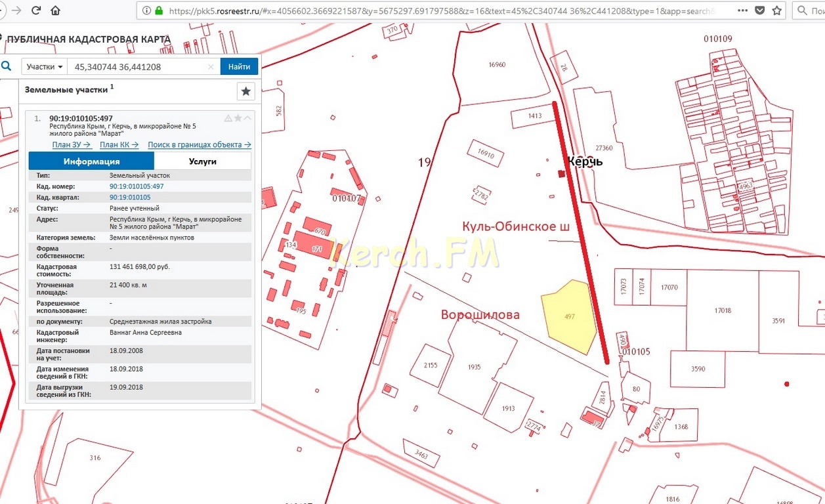The image size is (825, 504).
Task: Open the План КК link
Action: pyautogui.click(x=119, y=144)
